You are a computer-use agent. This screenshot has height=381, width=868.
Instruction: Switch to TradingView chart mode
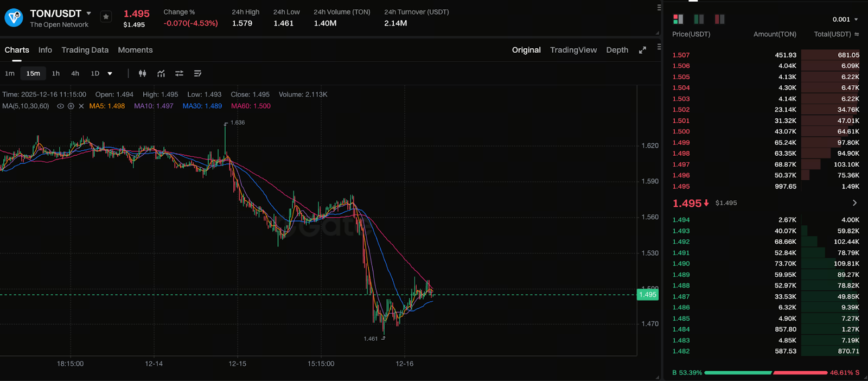tap(573, 50)
